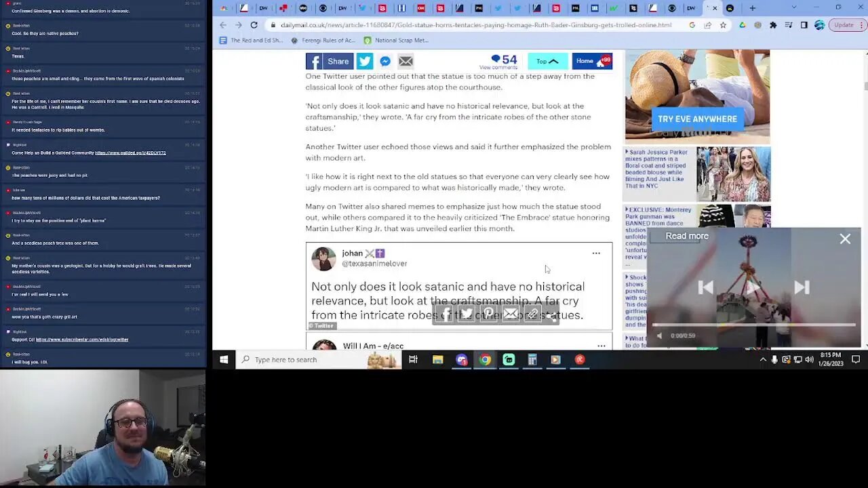Click the 'Type here to search' box

[319, 360]
